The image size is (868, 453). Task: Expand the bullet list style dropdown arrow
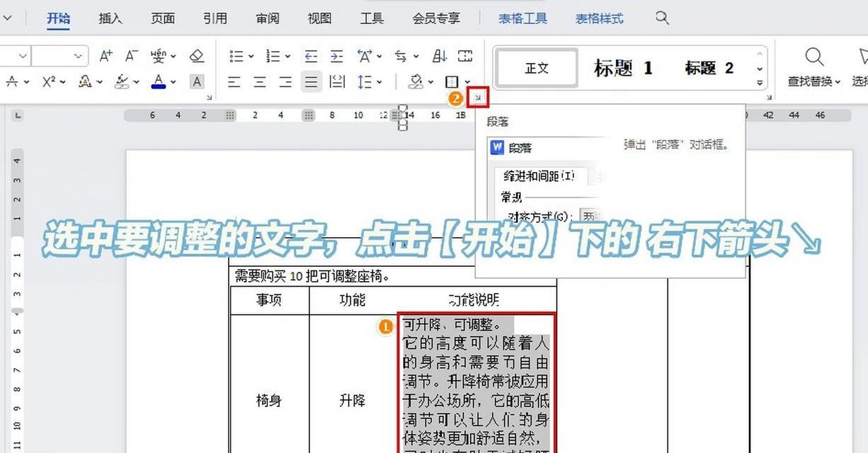[250, 57]
